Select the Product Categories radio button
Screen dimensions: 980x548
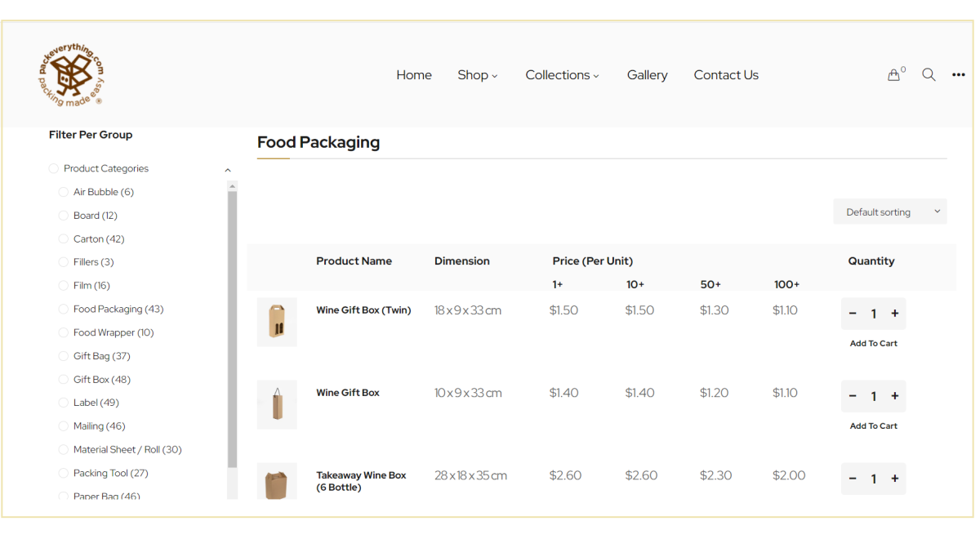(x=54, y=169)
